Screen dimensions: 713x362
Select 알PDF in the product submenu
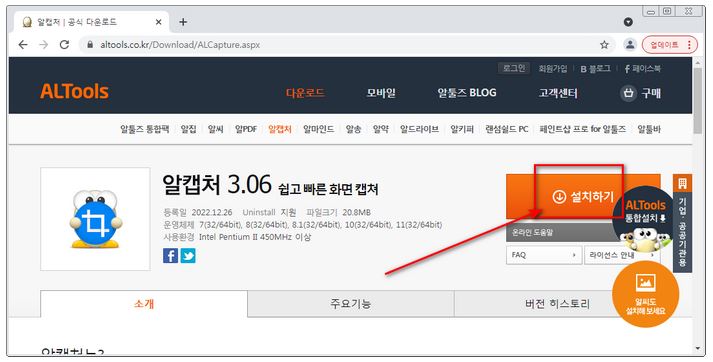pos(246,129)
